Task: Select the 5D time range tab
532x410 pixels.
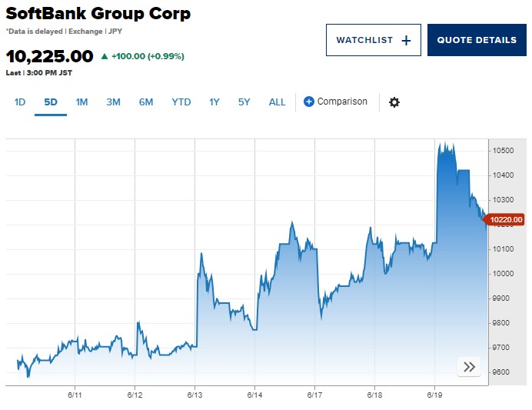Action: [51, 102]
